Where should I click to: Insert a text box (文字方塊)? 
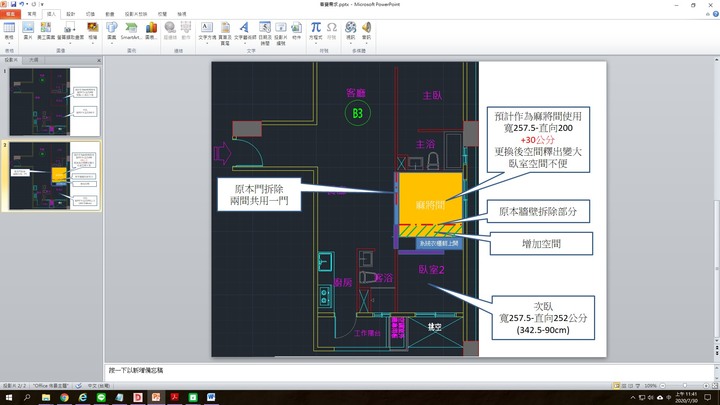(207, 28)
